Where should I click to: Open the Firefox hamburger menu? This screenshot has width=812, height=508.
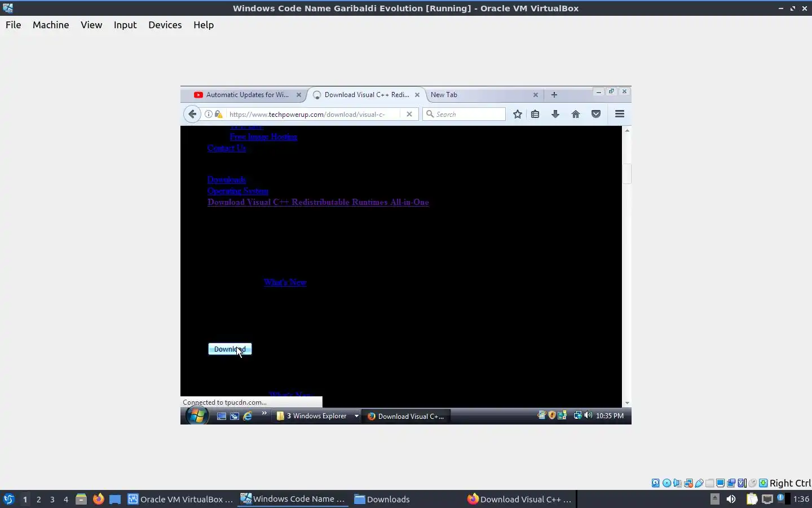(x=620, y=114)
